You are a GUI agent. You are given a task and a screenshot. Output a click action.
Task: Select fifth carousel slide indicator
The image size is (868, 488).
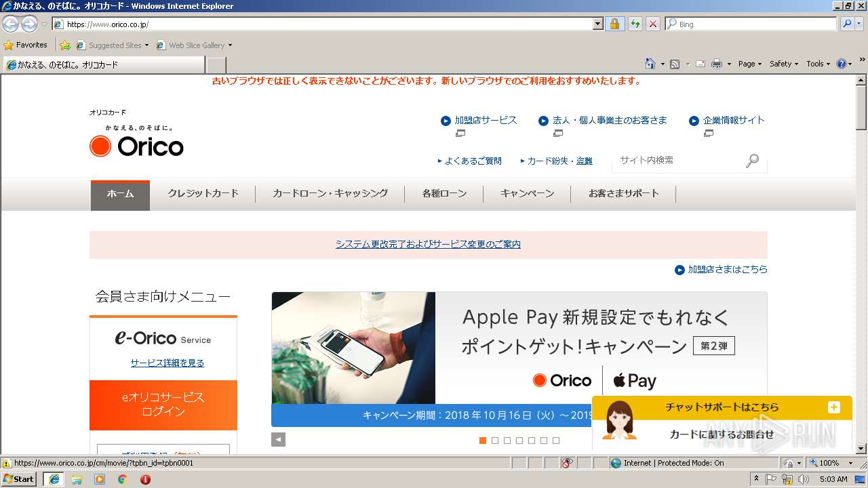(532, 441)
